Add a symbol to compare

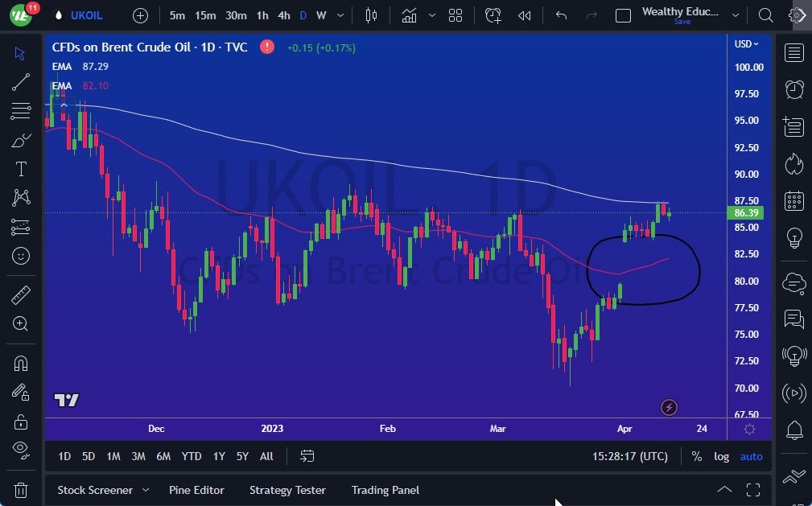pos(140,15)
